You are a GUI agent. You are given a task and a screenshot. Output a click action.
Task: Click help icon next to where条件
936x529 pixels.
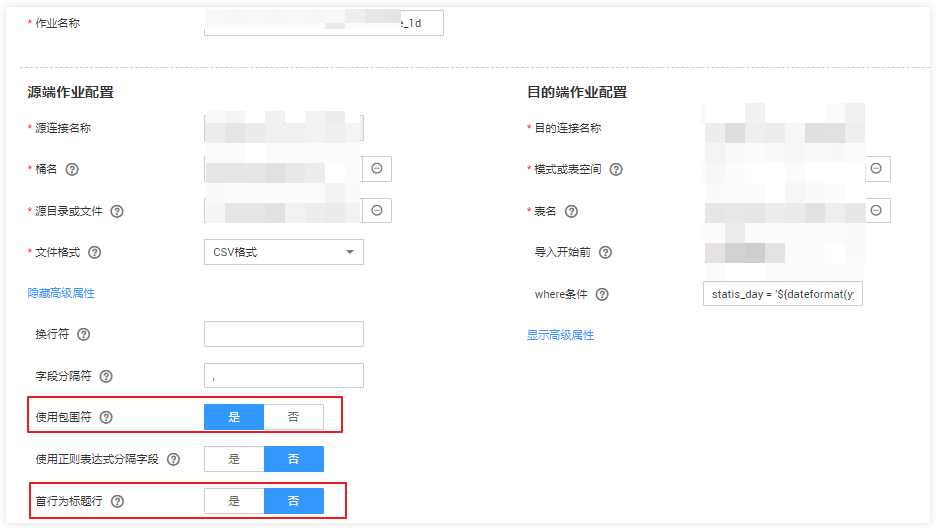point(602,294)
